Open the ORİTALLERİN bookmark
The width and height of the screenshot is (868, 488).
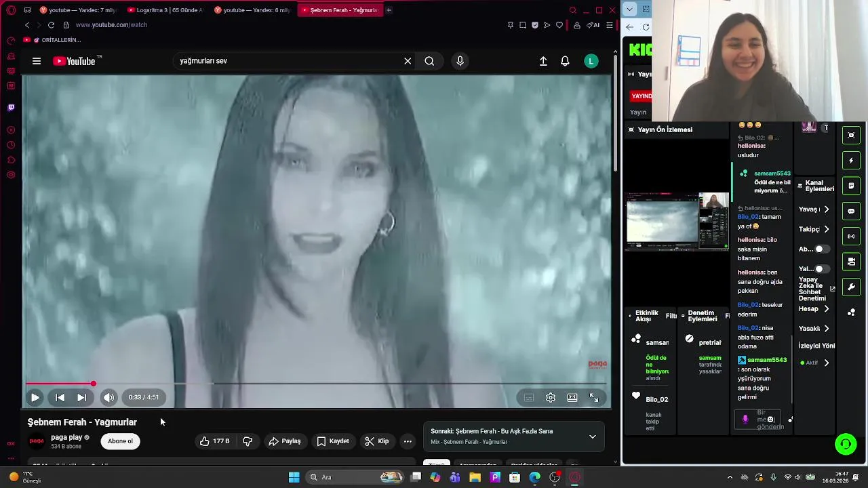coord(52,40)
